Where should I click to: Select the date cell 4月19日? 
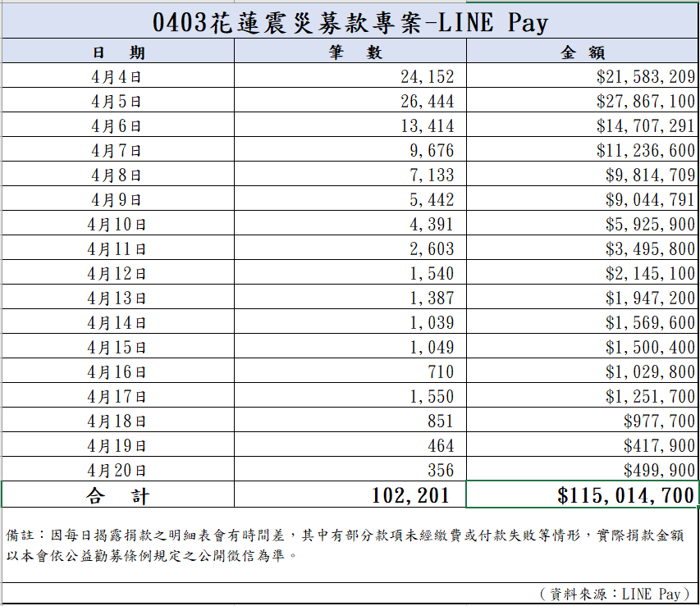click(x=118, y=444)
